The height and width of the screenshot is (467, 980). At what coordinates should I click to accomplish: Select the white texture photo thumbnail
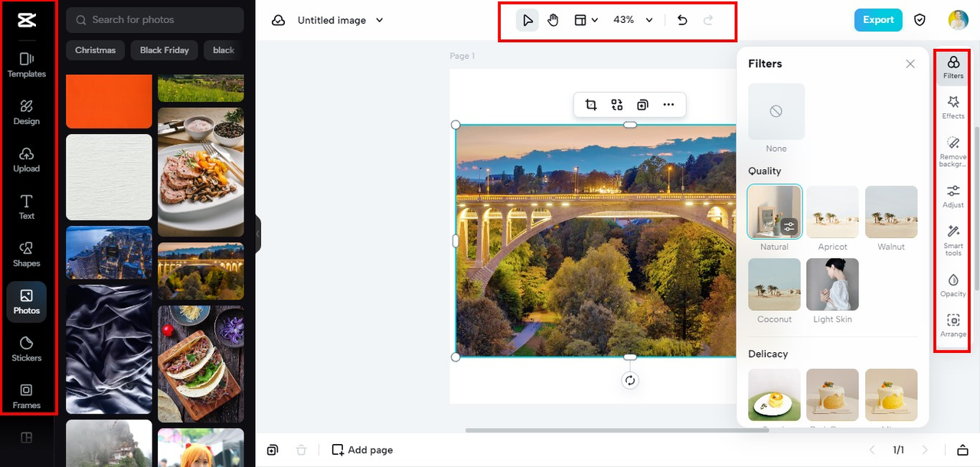click(109, 177)
